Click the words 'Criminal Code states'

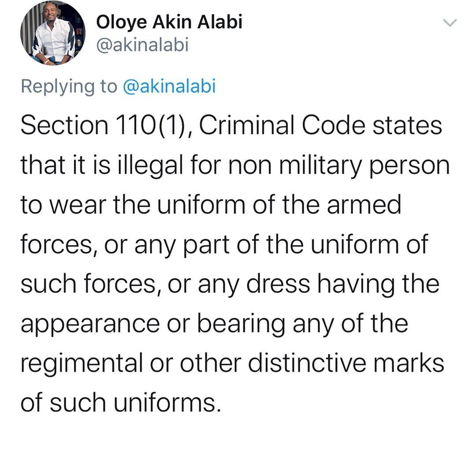point(320,125)
